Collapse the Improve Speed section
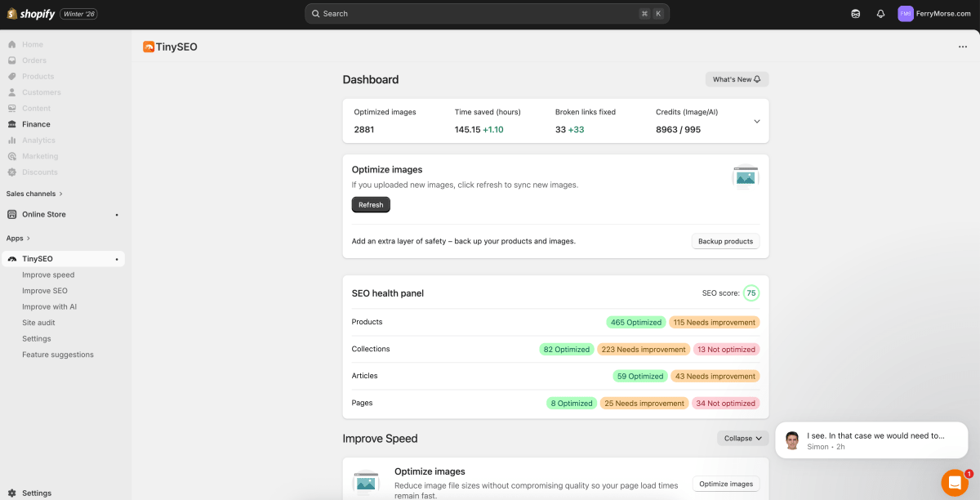The height and width of the screenshot is (500, 980). [743, 438]
